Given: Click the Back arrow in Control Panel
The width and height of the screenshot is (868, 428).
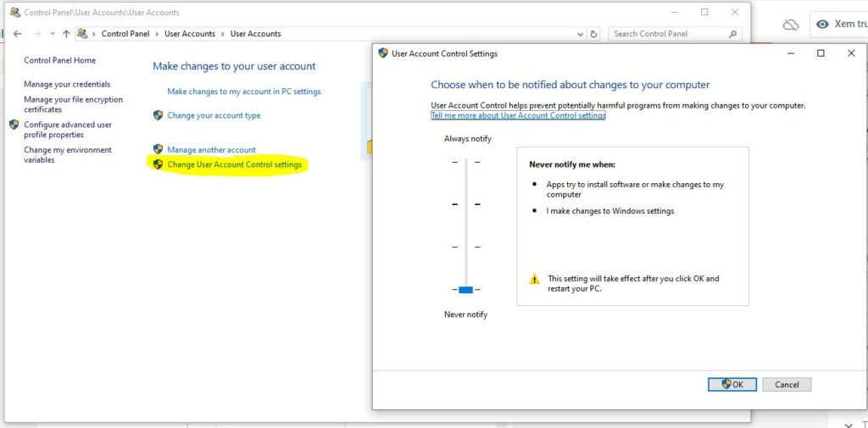Looking at the screenshot, I should point(17,34).
